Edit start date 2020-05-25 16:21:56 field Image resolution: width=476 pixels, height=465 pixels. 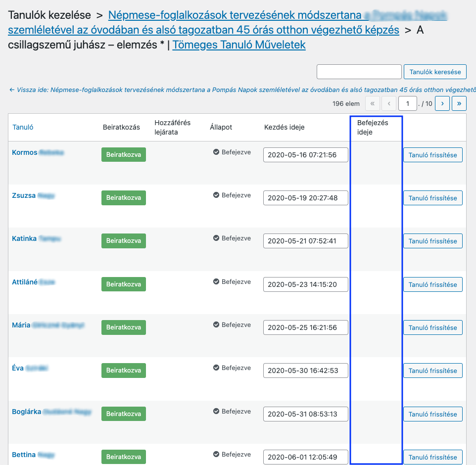click(x=306, y=327)
